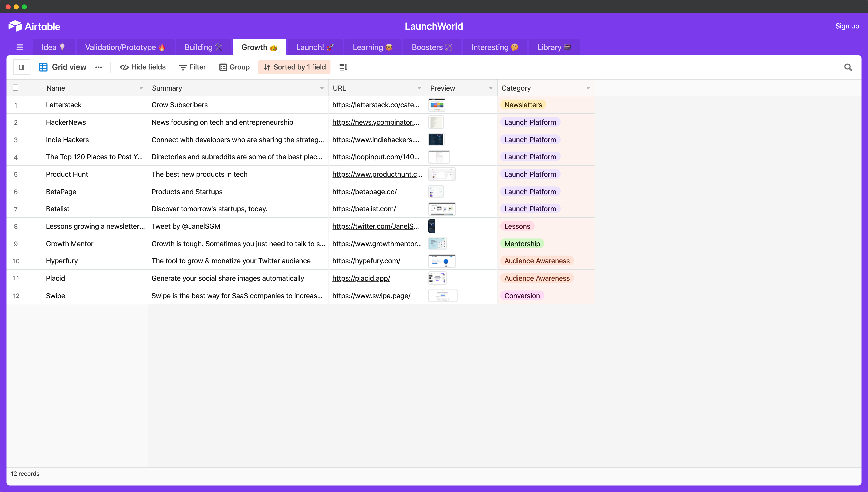Image resolution: width=868 pixels, height=492 pixels.
Task: Select 'Products and Startups' summary cell
Action: [x=238, y=192]
